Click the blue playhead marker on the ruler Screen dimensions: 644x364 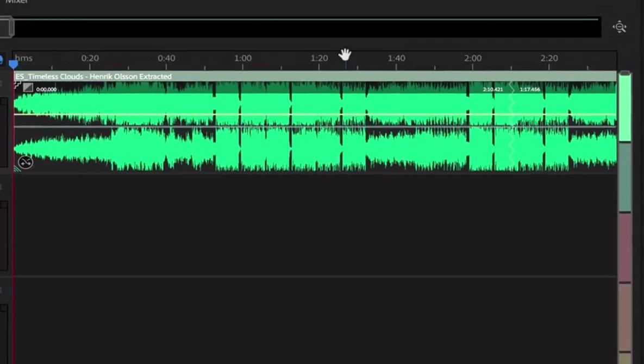pos(14,65)
